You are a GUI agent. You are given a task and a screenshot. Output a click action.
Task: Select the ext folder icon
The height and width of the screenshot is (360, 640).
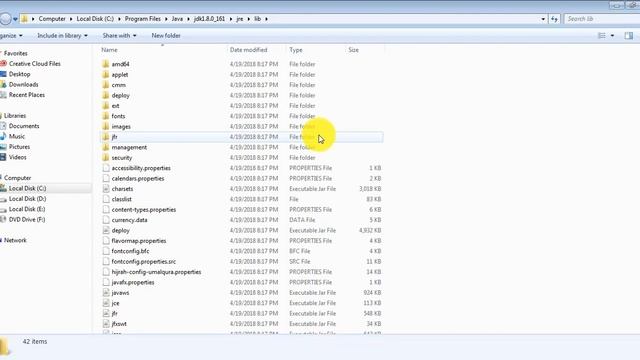coord(106,106)
